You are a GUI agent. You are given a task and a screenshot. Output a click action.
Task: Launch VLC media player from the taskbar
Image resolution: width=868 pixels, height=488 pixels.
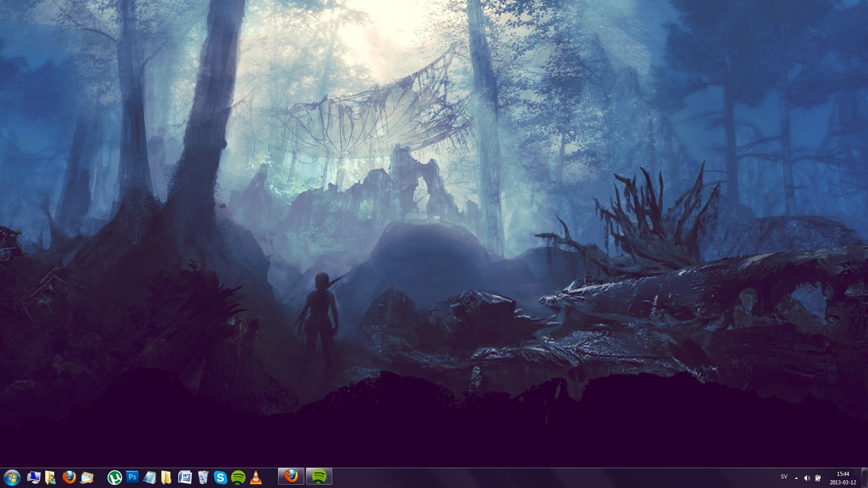pos(256,477)
